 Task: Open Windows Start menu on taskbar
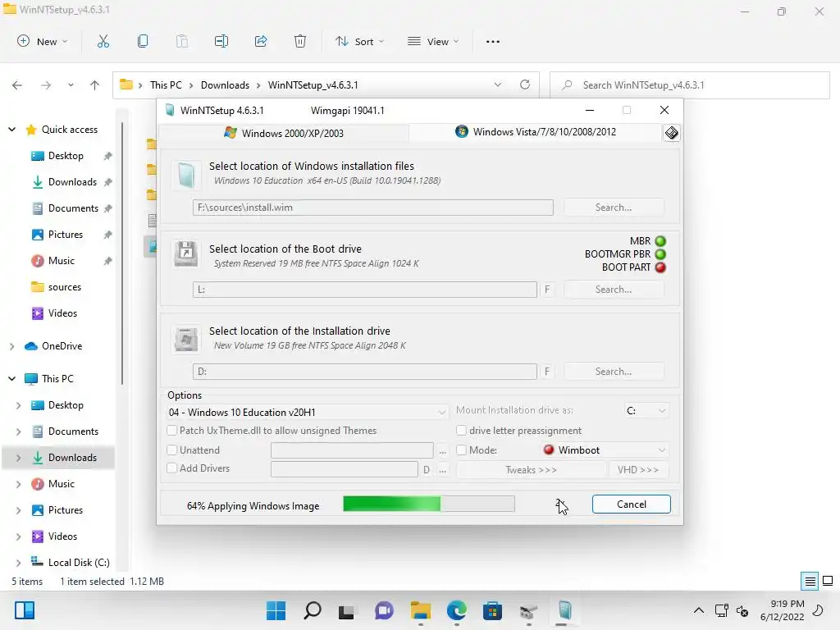coord(276,610)
